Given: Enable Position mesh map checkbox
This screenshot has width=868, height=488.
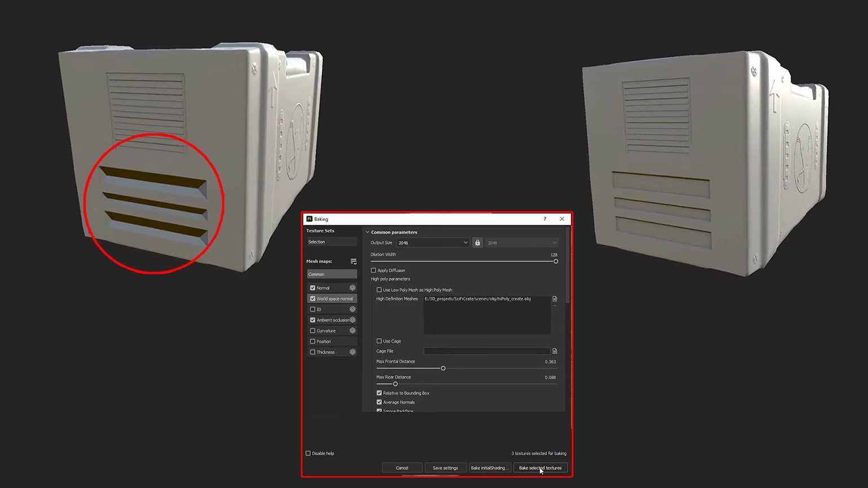Looking at the screenshot, I should pos(313,341).
